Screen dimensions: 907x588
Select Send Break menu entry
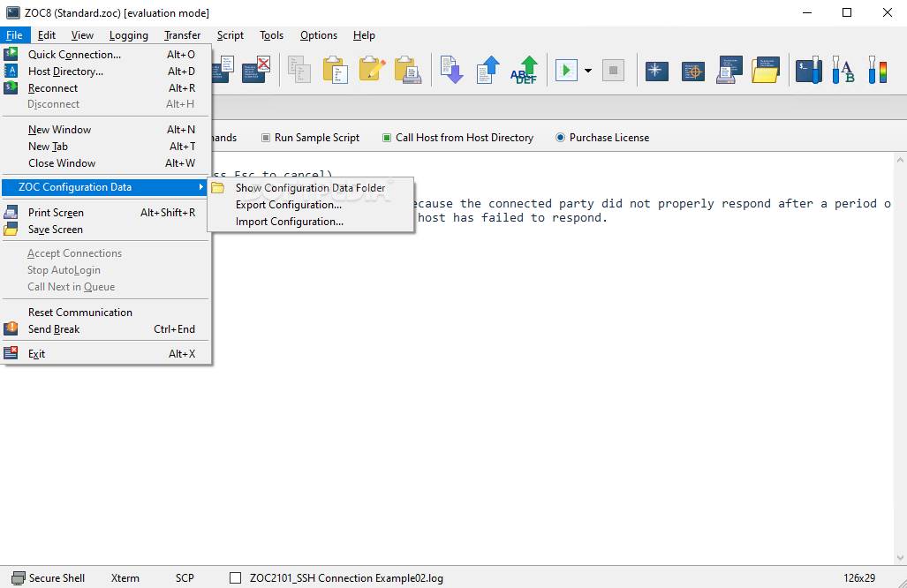[x=105, y=329]
